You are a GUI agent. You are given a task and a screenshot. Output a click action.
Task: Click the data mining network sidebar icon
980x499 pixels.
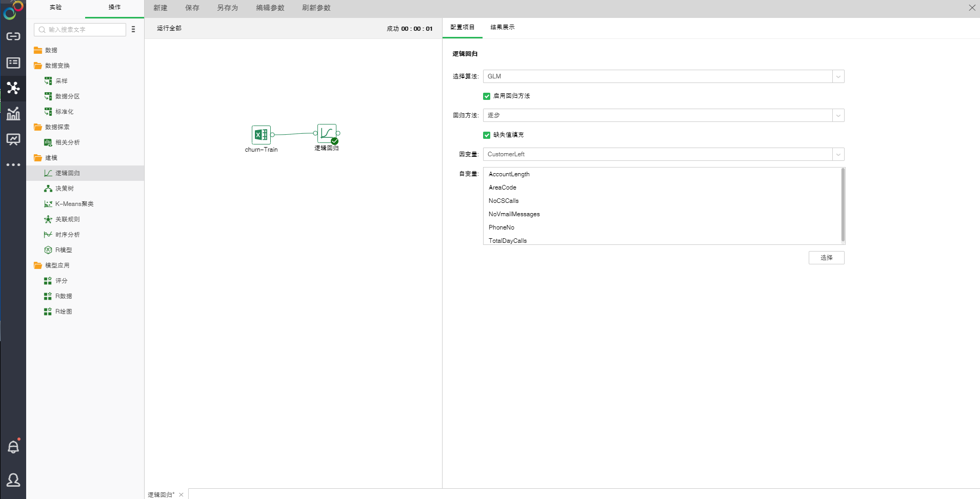(13, 88)
